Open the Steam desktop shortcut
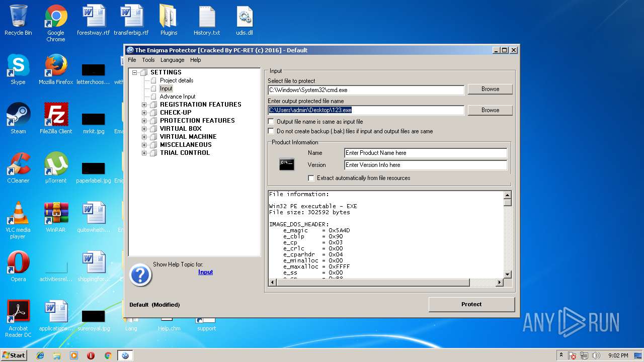 [18, 119]
